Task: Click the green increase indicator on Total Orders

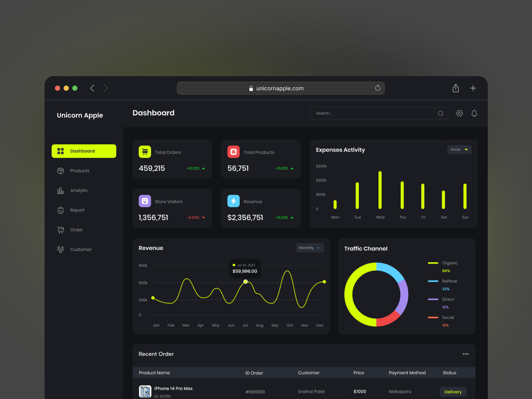Action: pos(196,168)
